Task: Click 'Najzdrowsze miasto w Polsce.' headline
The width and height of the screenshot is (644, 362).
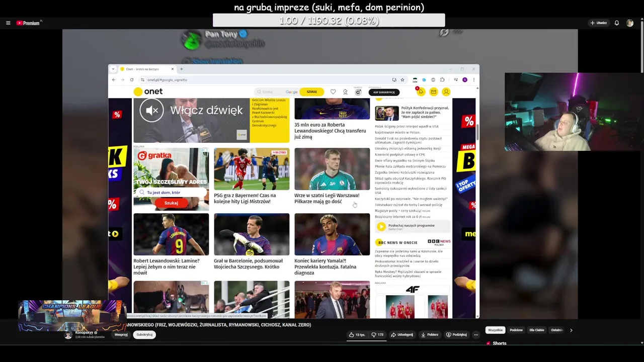Action: click(397, 132)
